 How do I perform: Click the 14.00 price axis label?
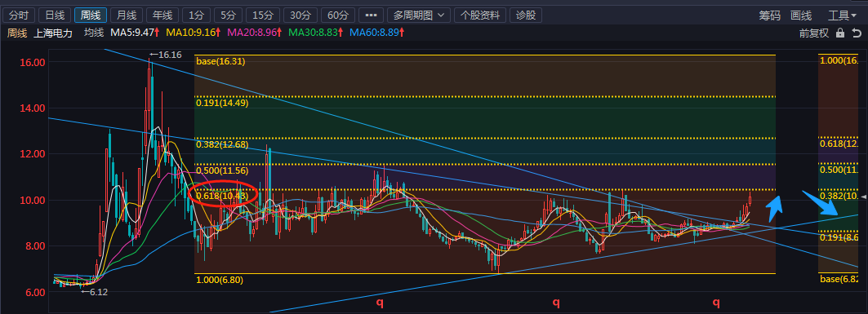coord(33,108)
